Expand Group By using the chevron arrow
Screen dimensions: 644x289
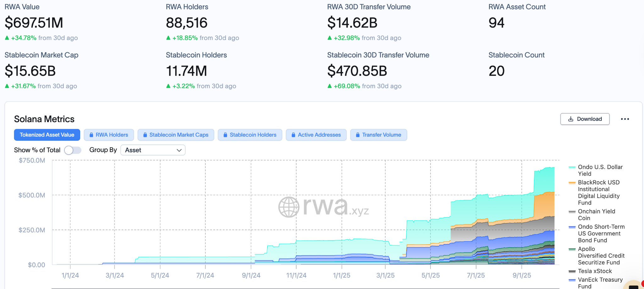click(x=179, y=150)
